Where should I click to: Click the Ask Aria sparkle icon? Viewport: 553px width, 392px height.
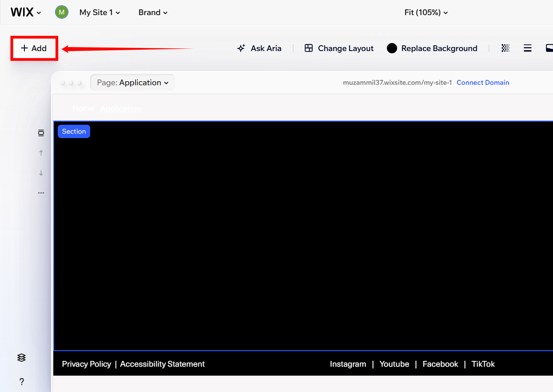click(x=241, y=48)
